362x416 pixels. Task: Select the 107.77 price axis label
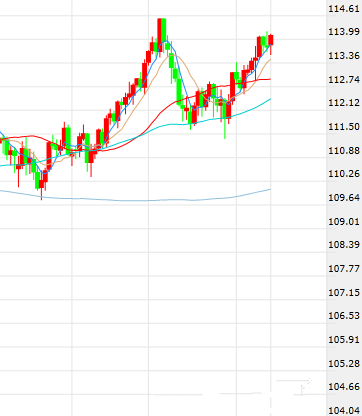[x=344, y=268]
